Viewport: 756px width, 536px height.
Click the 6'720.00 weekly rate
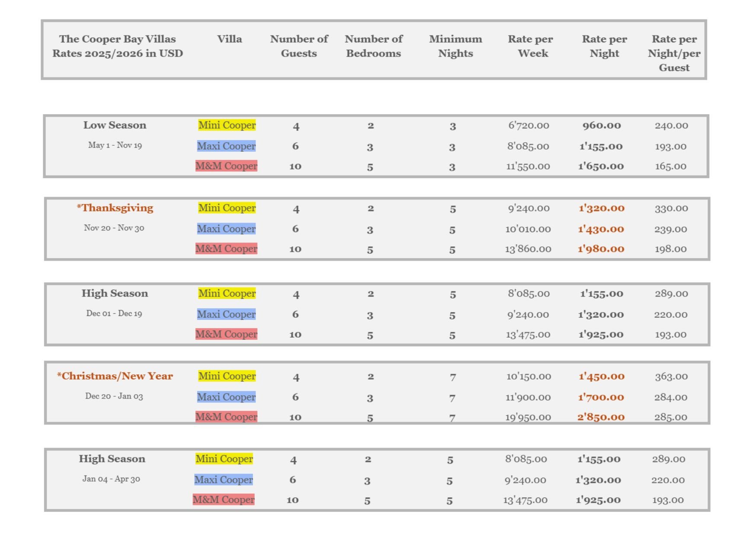529,126
